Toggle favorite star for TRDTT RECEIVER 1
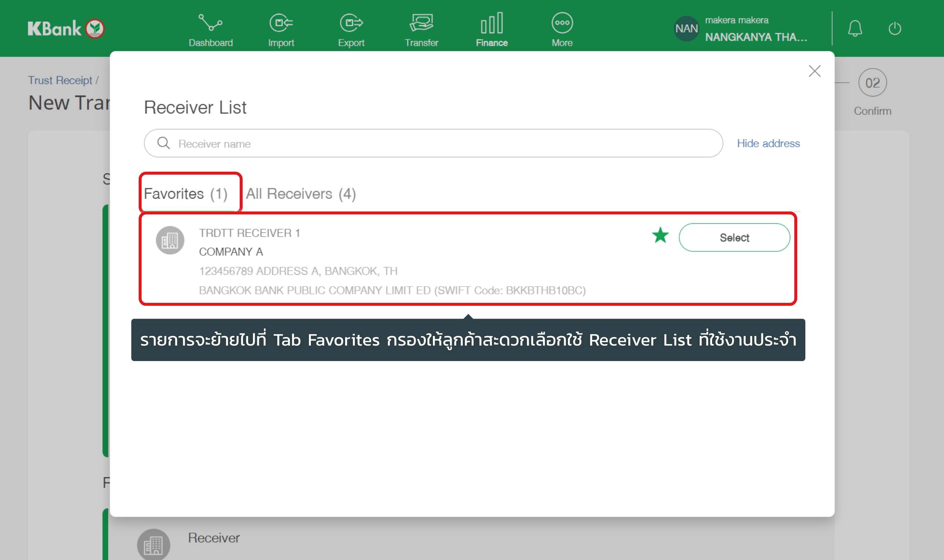Viewport: 944px width, 560px height. (660, 235)
